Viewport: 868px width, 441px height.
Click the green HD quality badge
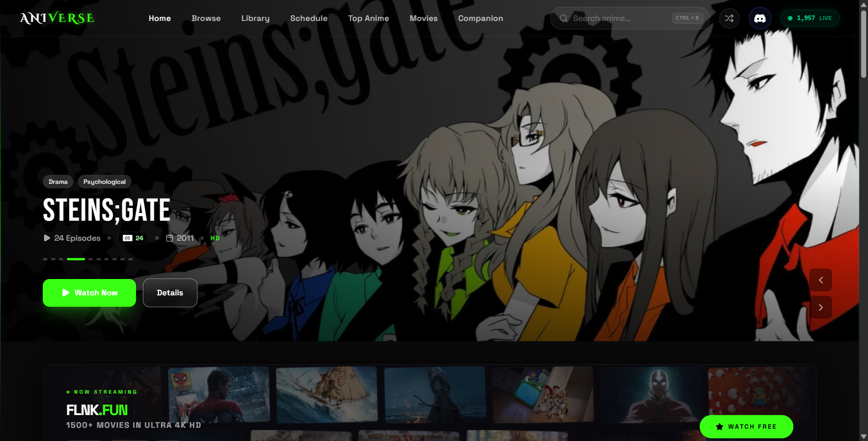(215, 238)
